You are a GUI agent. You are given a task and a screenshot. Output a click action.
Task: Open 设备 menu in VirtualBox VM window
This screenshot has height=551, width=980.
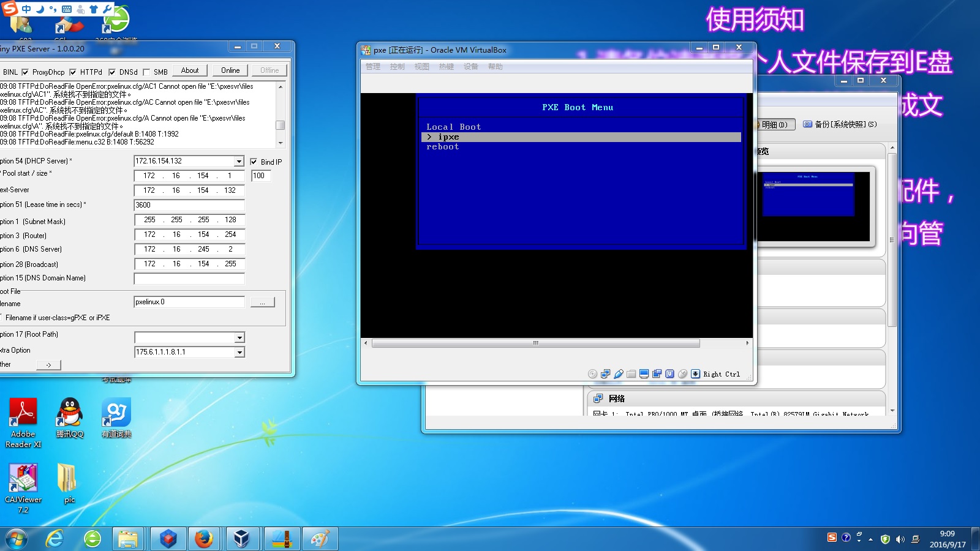point(471,67)
